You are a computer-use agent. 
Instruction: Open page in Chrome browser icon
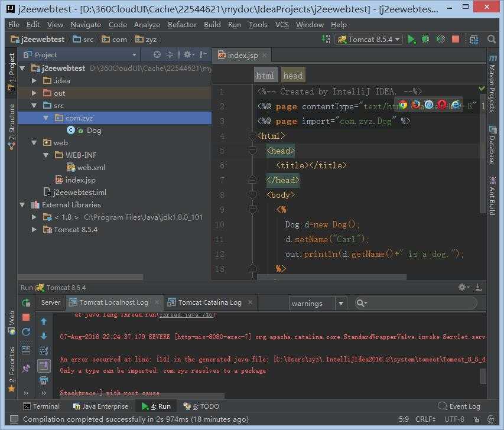pos(402,105)
